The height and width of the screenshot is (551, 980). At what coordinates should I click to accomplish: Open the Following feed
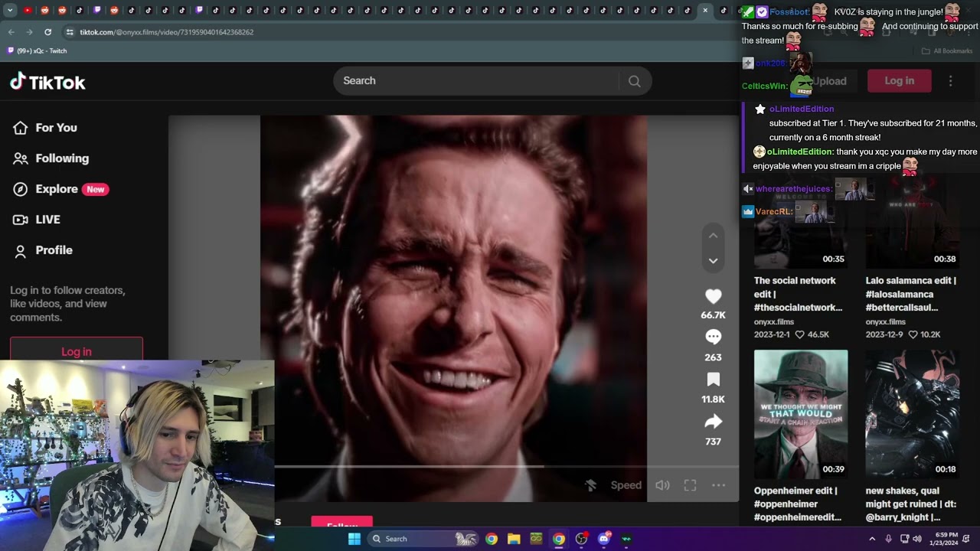[x=51, y=158]
